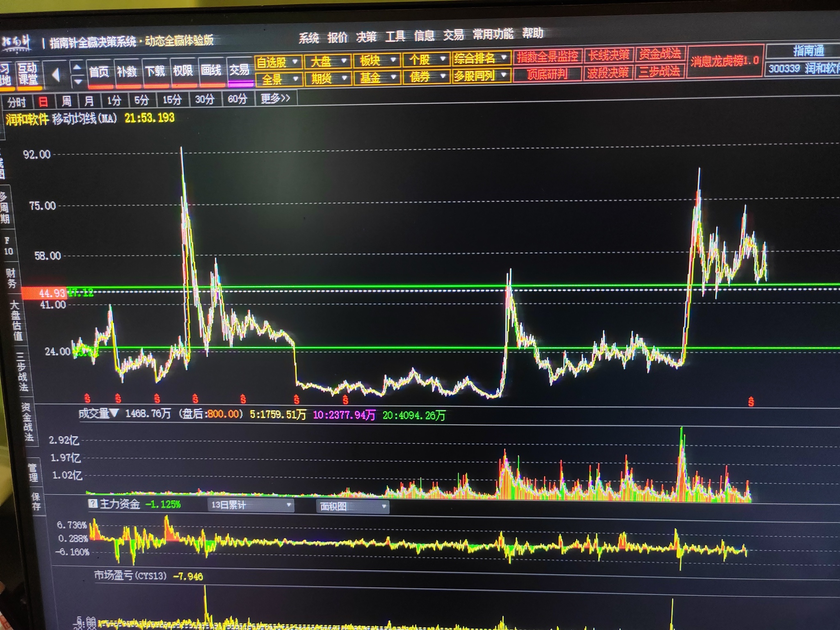The width and height of the screenshot is (840, 630).
Task: Open the 常用功能 menu
Action: tap(493, 34)
